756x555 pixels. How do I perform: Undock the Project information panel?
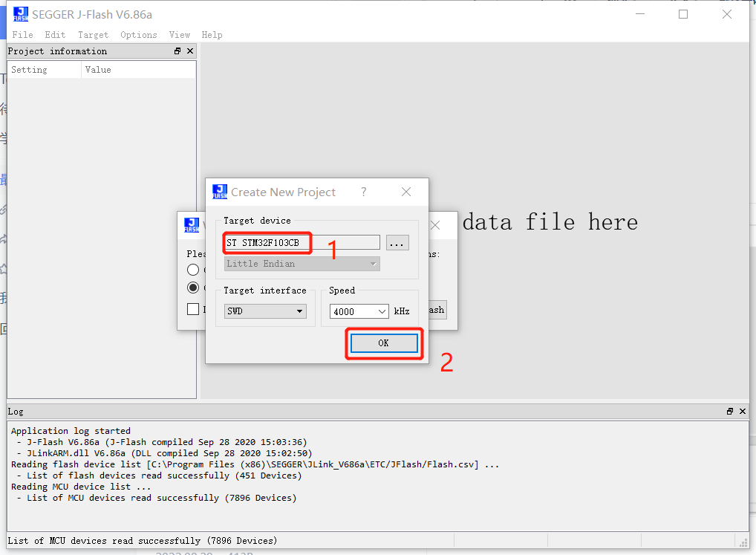(x=177, y=51)
